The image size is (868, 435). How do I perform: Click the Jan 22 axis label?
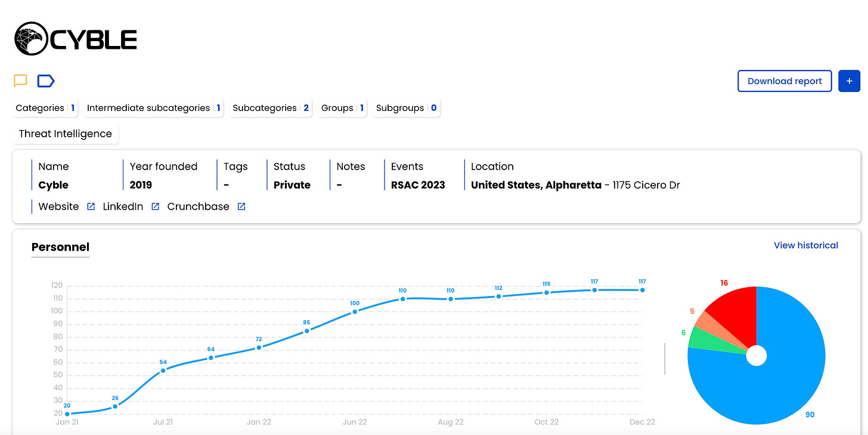(x=259, y=422)
